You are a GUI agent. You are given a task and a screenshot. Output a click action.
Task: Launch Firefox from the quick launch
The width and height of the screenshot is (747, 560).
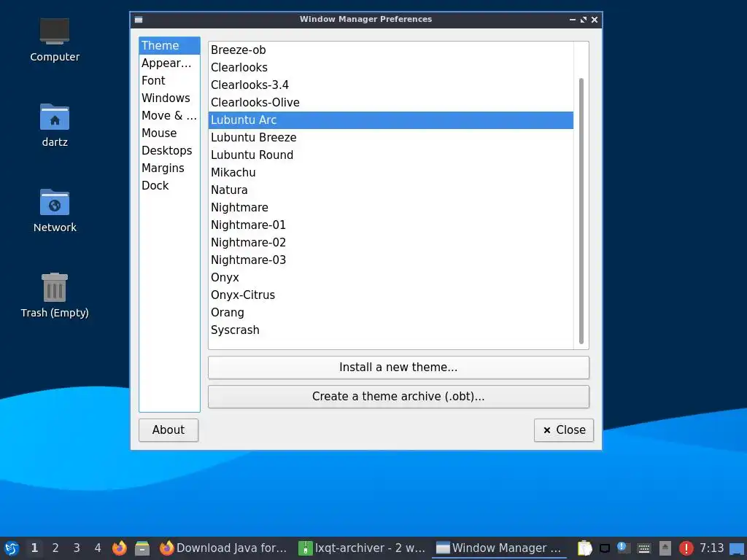[x=120, y=548]
